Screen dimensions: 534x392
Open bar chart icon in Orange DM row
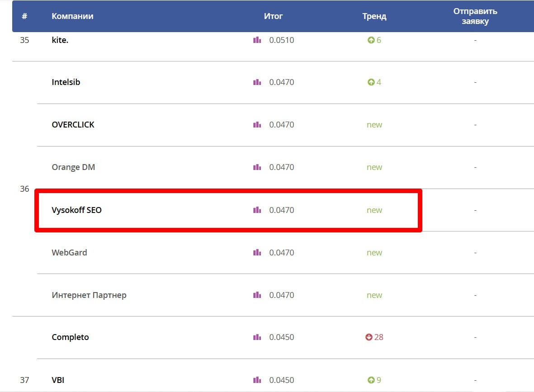click(257, 167)
